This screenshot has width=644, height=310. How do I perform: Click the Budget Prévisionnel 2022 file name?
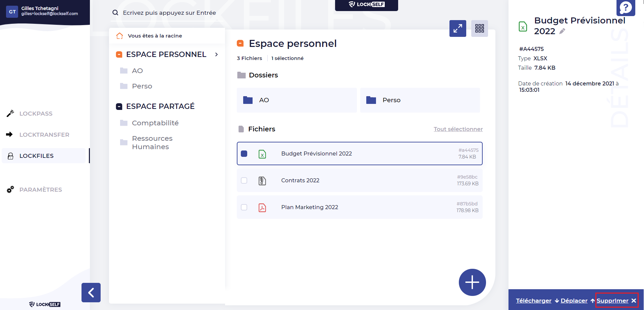tap(317, 153)
